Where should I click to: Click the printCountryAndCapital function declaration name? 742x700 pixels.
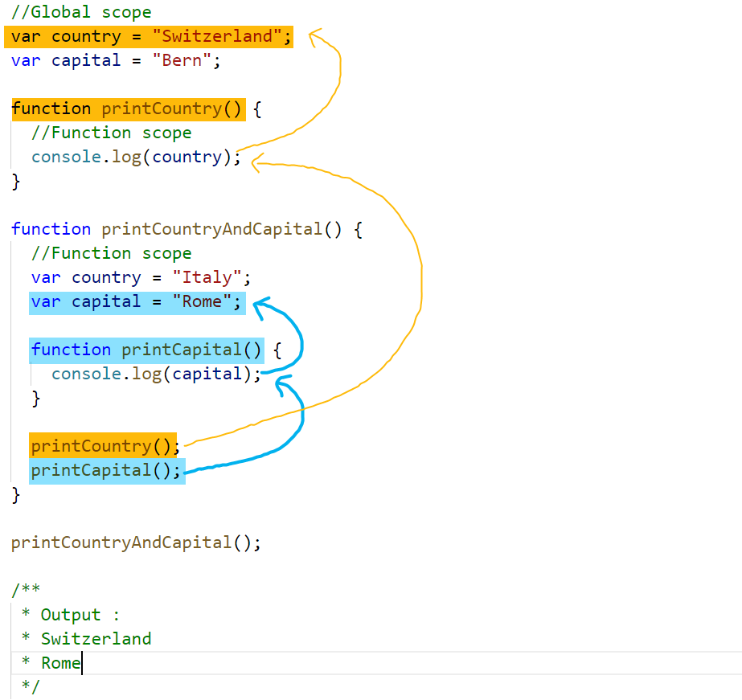coord(212,229)
